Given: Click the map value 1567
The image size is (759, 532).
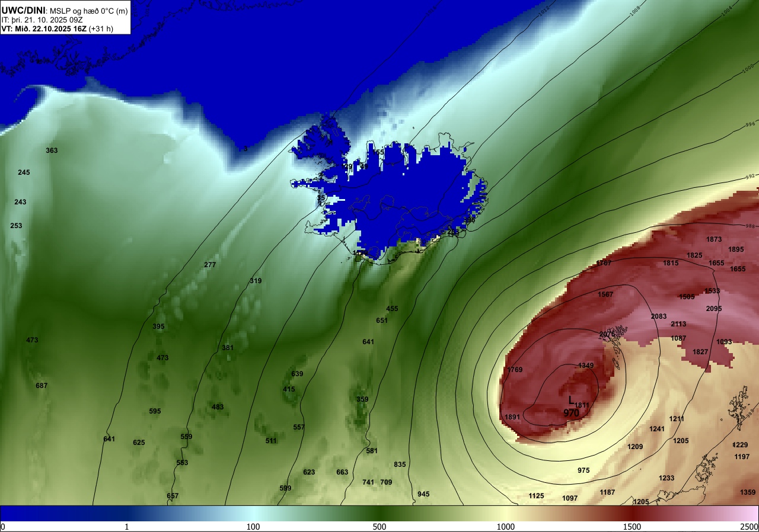Looking at the screenshot, I should click(605, 294).
